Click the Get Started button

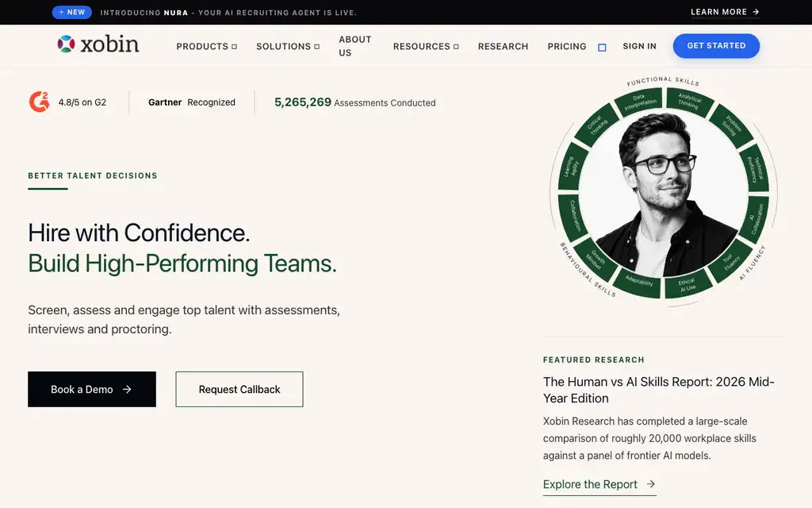coord(716,45)
